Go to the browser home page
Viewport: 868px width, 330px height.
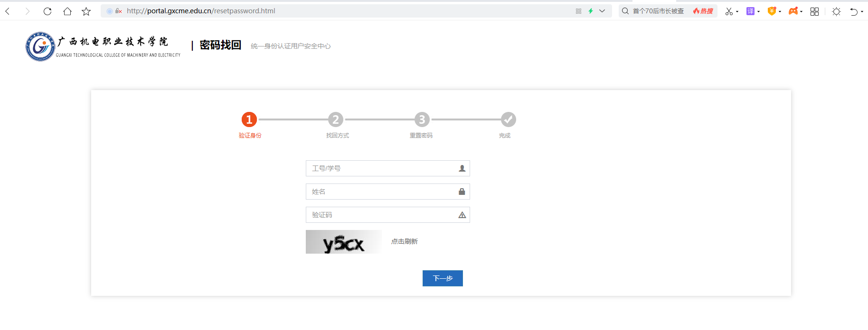[67, 11]
